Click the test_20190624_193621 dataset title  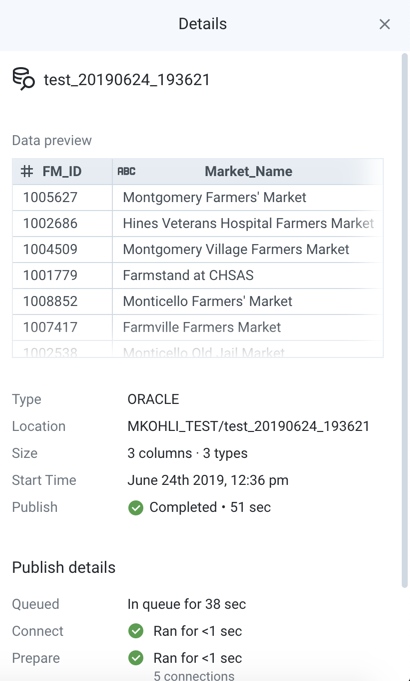tap(127, 80)
